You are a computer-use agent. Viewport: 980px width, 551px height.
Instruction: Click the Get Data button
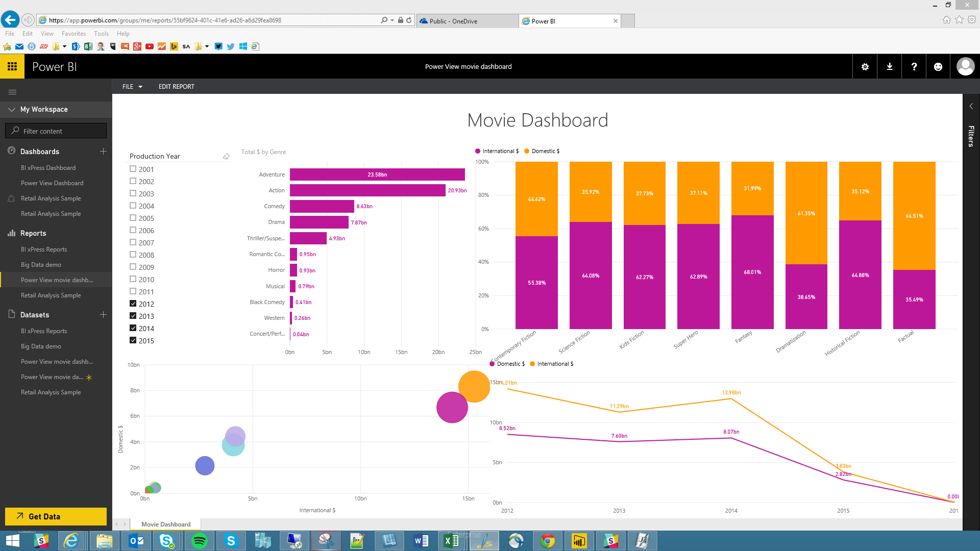[x=56, y=516]
